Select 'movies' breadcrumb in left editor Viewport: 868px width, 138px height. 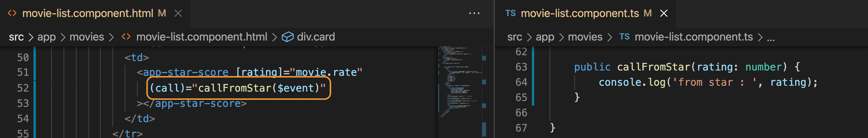pyautogui.click(x=87, y=37)
